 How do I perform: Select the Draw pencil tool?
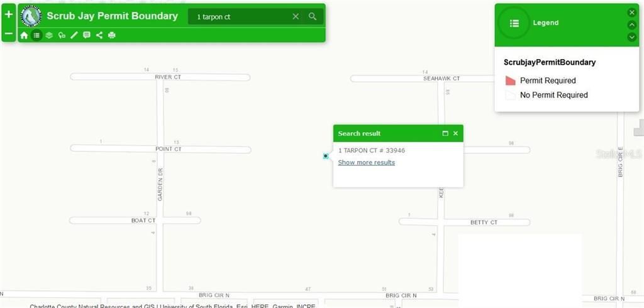(74, 35)
